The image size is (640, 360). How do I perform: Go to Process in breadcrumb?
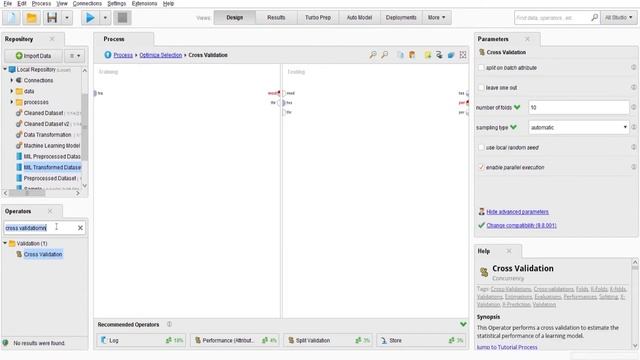click(123, 55)
